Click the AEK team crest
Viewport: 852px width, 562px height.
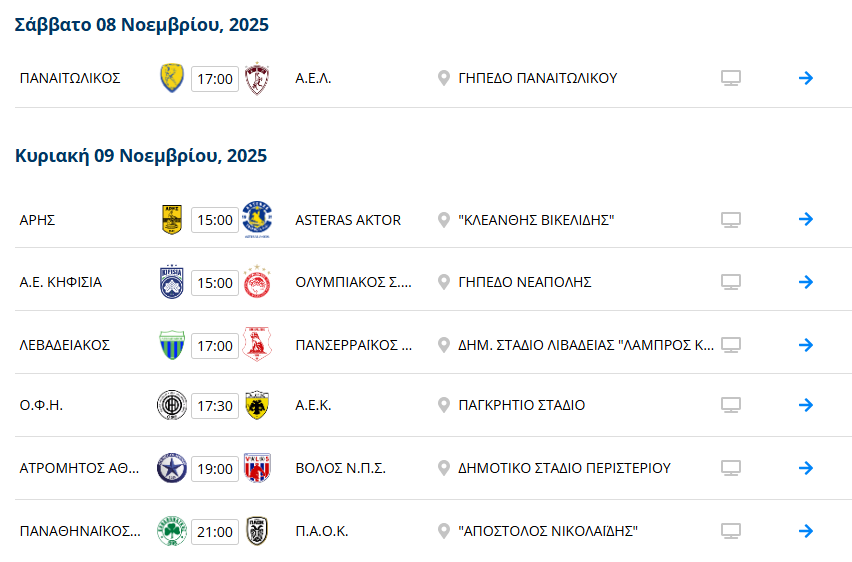(x=257, y=405)
